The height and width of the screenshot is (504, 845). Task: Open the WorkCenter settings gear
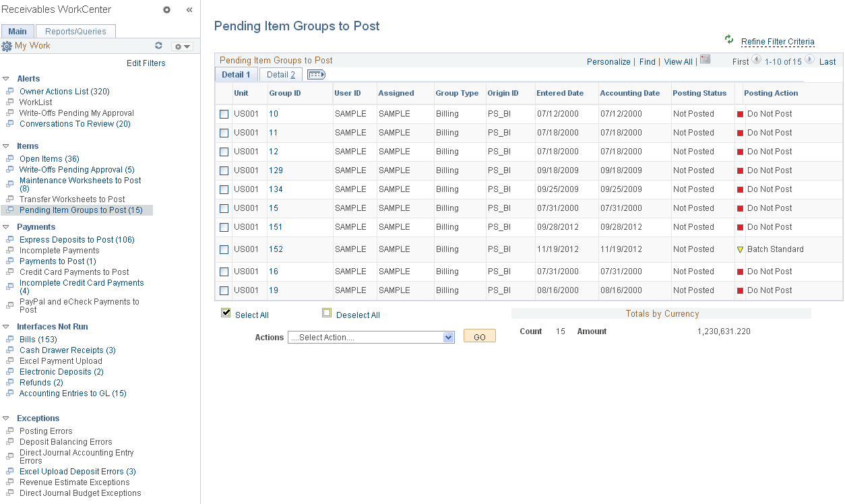[166, 9]
